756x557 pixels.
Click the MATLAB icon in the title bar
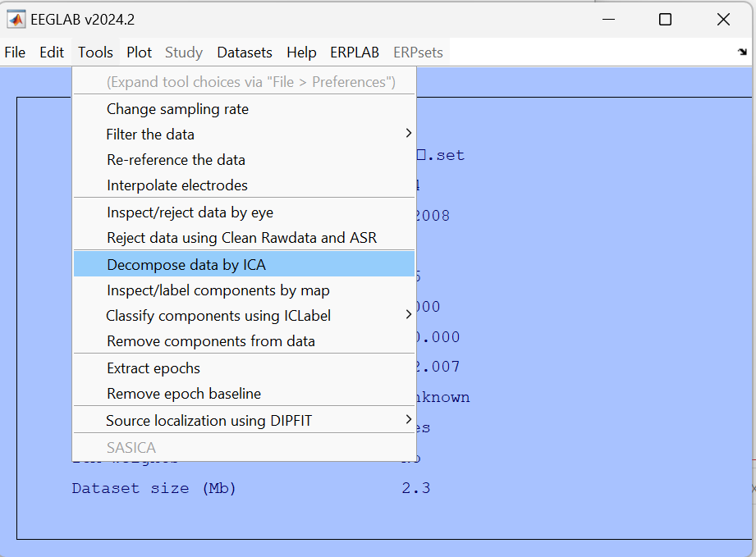coord(16,19)
